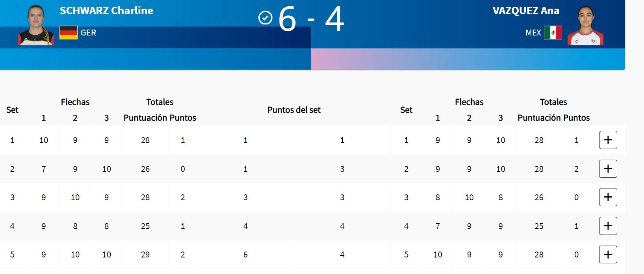The width and height of the screenshot is (644, 274).
Task: Expand set 1 details with plus button
Action: [608, 140]
